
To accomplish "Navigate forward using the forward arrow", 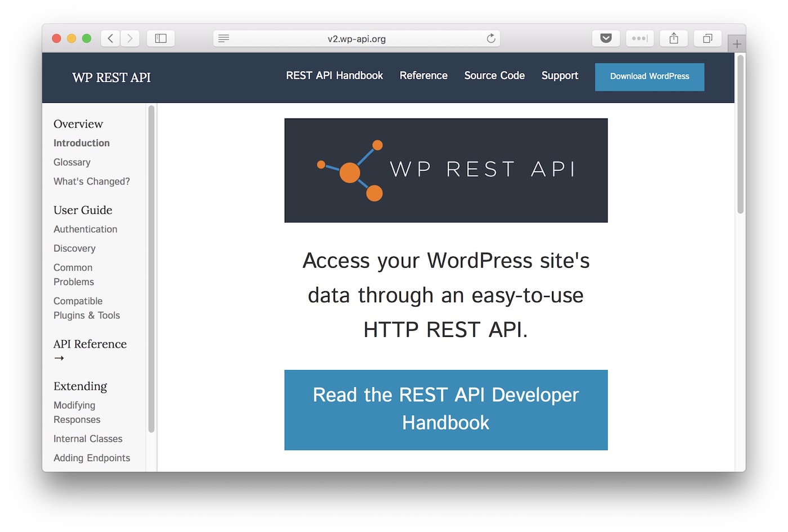I will pos(130,38).
